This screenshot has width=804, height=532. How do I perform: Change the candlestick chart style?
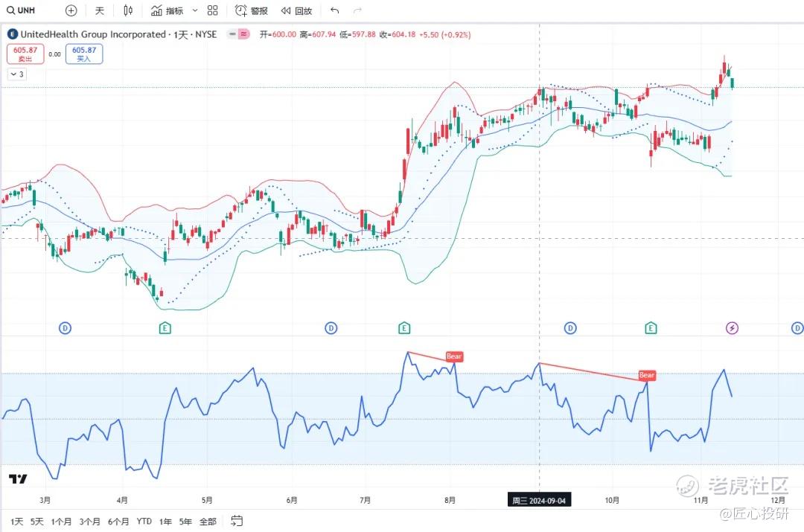pos(128,10)
